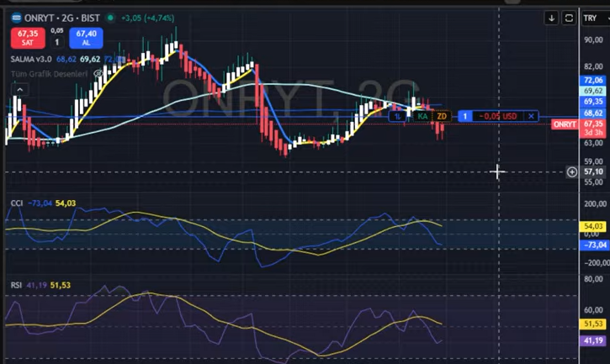
Task: Click the +3,05 (+4,74%) change text
Action: [x=147, y=18]
